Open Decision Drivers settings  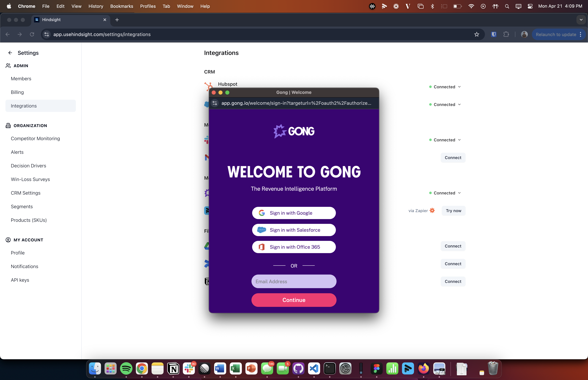28,166
